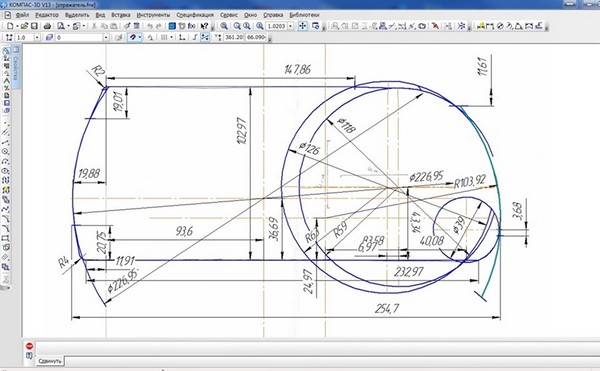The width and height of the screenshot is (600, 371).
Task: Open the variables f(x) icon
Action: pyautogui.click(x=192, y=26)
